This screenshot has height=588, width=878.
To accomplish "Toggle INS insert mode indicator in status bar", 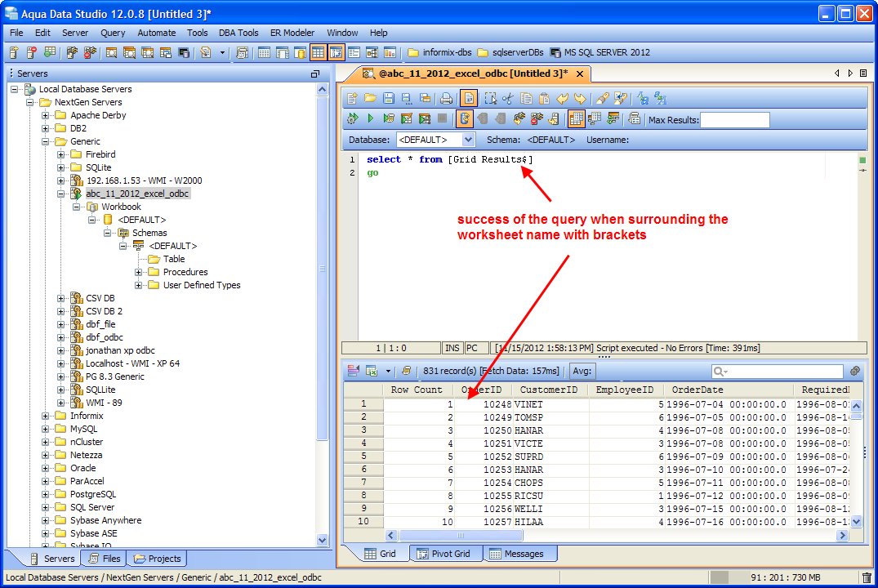I will [x=452, y=349].
